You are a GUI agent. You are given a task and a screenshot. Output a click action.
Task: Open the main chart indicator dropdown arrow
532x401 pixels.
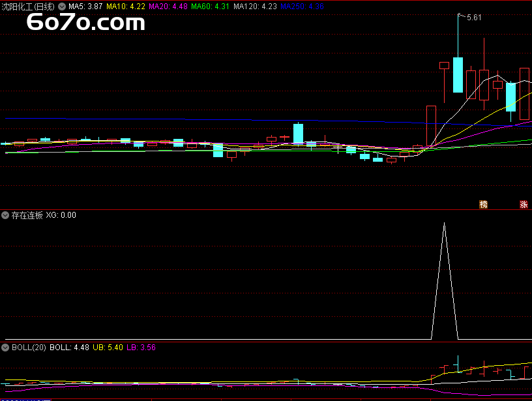point(62,7)
